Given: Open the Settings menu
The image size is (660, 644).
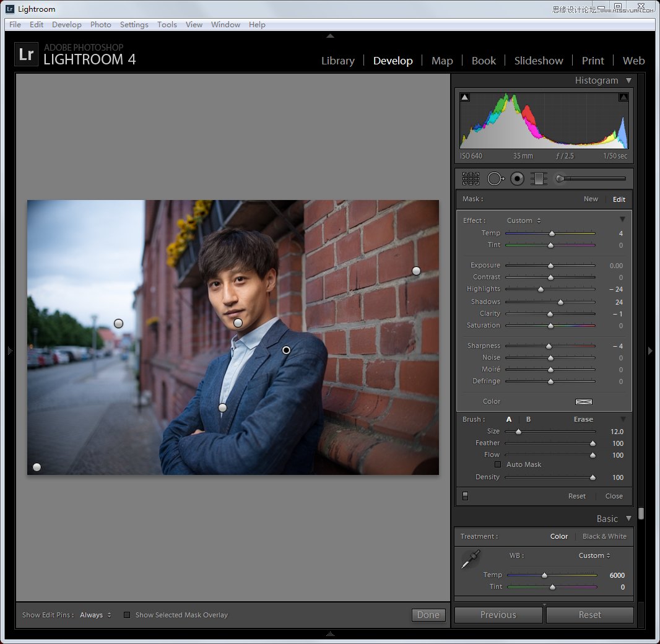Looking at the screenshot, I should (134, 24).
